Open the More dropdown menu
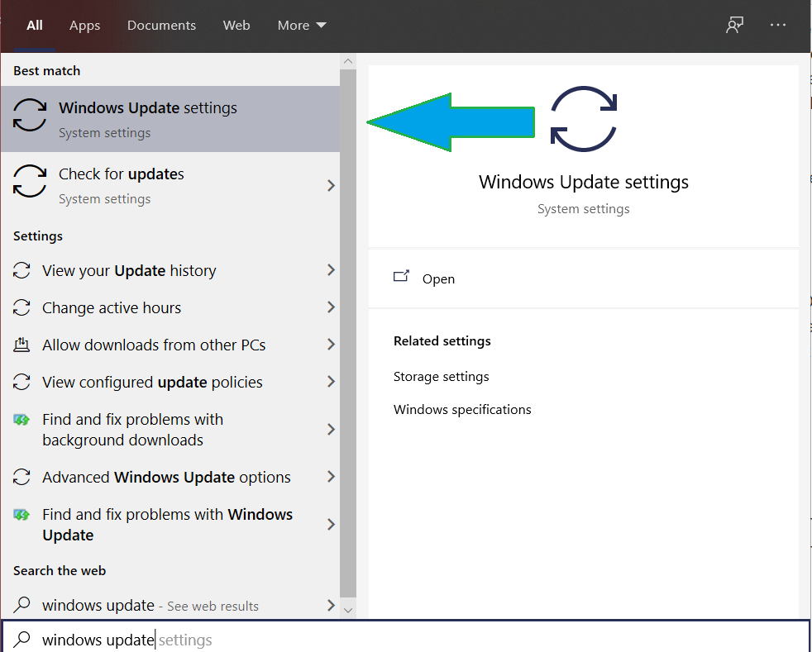The height and width of the screenshot is (652, 812). click(302, 26)
